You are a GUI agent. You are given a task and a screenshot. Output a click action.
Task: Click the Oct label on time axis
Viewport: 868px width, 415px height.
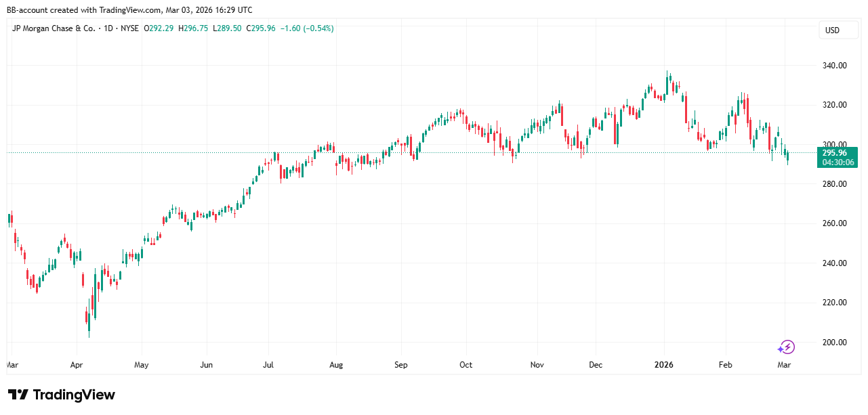pos(466,365)
